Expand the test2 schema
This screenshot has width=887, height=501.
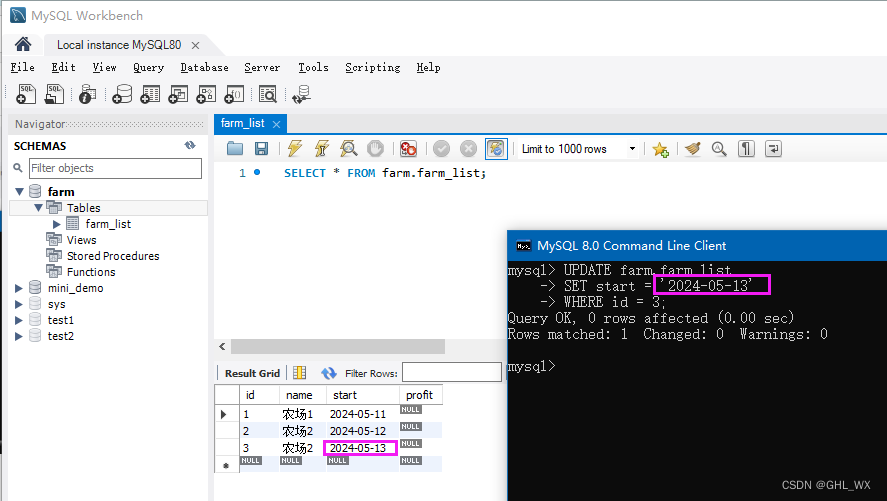coord(19,336)
